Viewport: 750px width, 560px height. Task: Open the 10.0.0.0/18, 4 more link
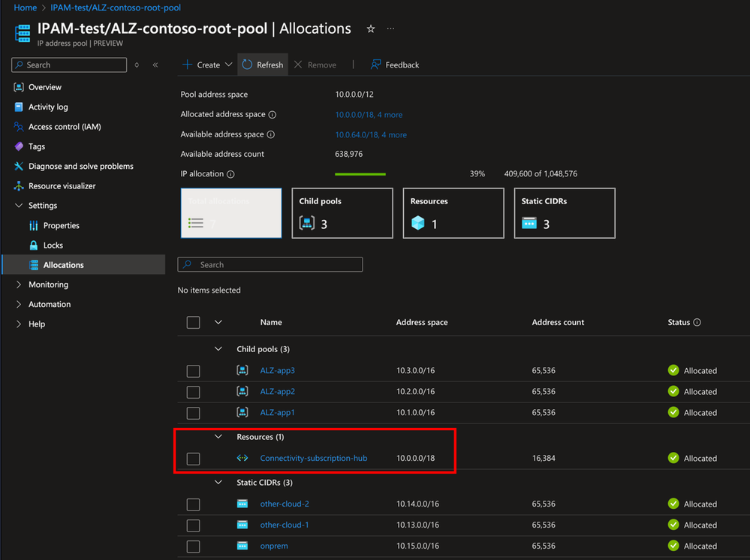pos(369,115)
